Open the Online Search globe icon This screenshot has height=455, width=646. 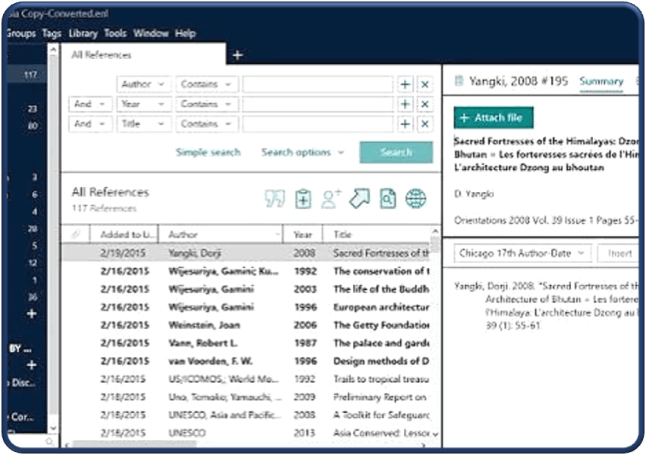pyautogui.click(x=416, y=199)
